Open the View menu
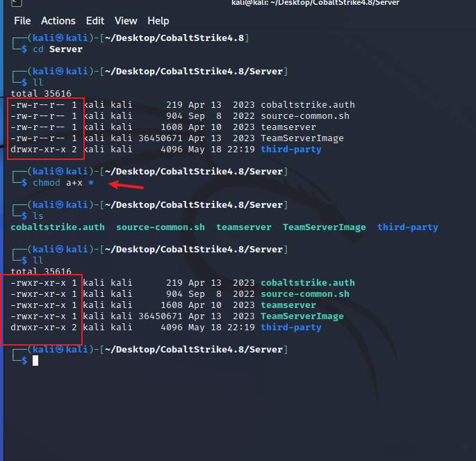The image size is (476, 461). (126, 21)
